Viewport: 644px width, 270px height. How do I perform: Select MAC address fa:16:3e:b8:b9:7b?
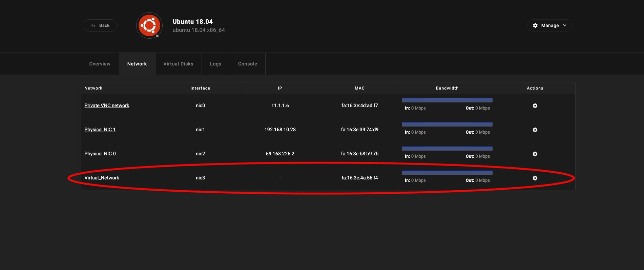coord(360,154)
